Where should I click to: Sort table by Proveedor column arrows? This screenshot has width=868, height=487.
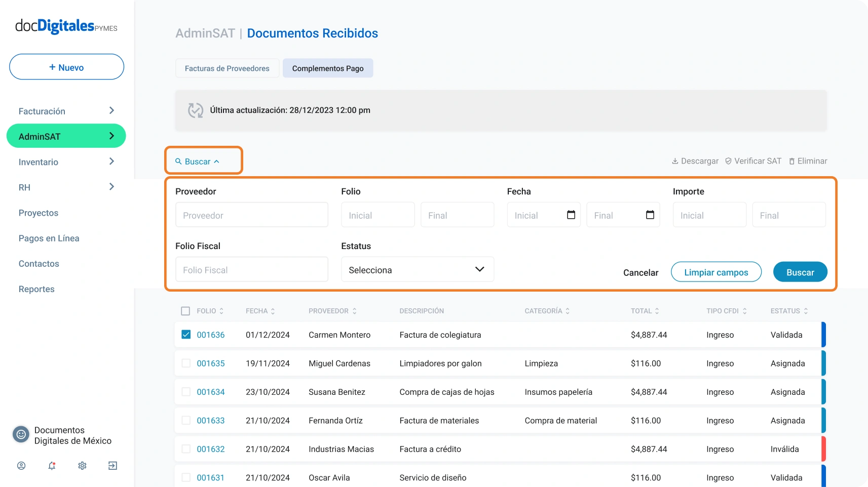pos(354,311)
